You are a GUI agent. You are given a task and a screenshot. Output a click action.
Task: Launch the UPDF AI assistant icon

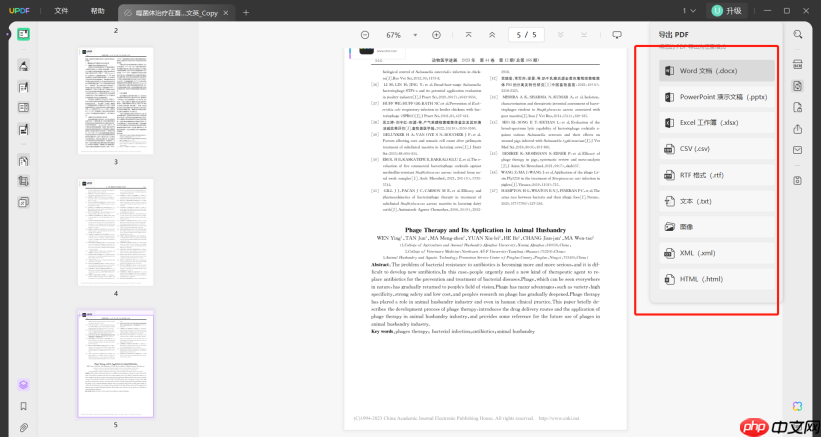(797, 406)
